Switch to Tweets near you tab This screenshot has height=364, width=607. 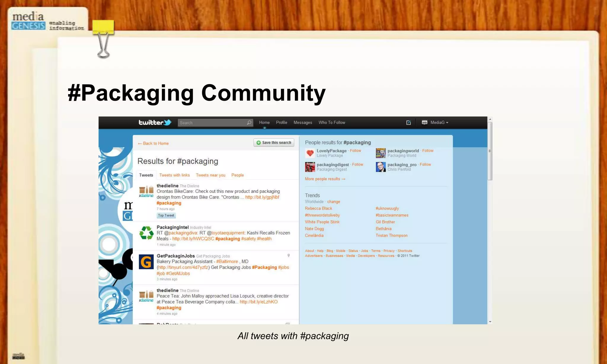(210, 175)
